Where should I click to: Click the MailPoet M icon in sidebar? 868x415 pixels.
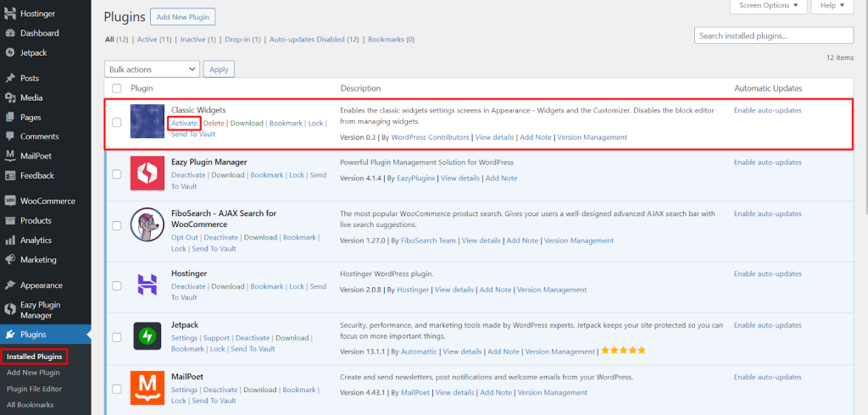[x=10, y=156]
